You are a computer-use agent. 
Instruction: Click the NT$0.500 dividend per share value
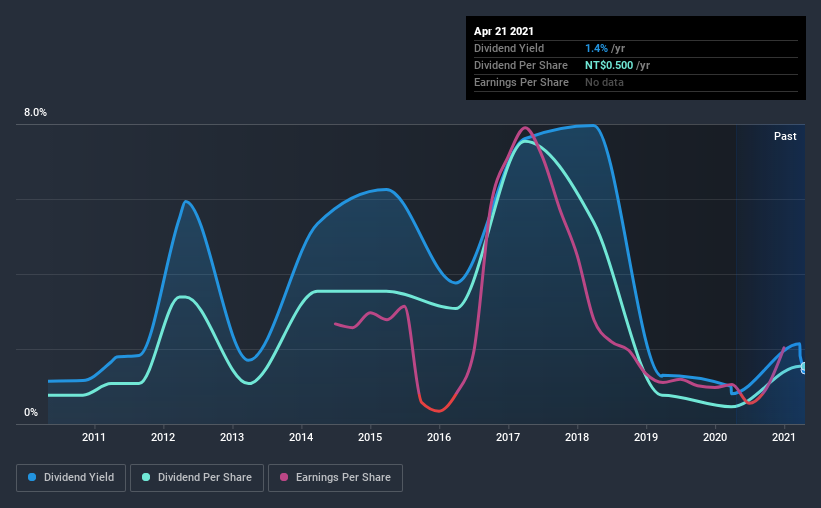(x=609, y=65)
